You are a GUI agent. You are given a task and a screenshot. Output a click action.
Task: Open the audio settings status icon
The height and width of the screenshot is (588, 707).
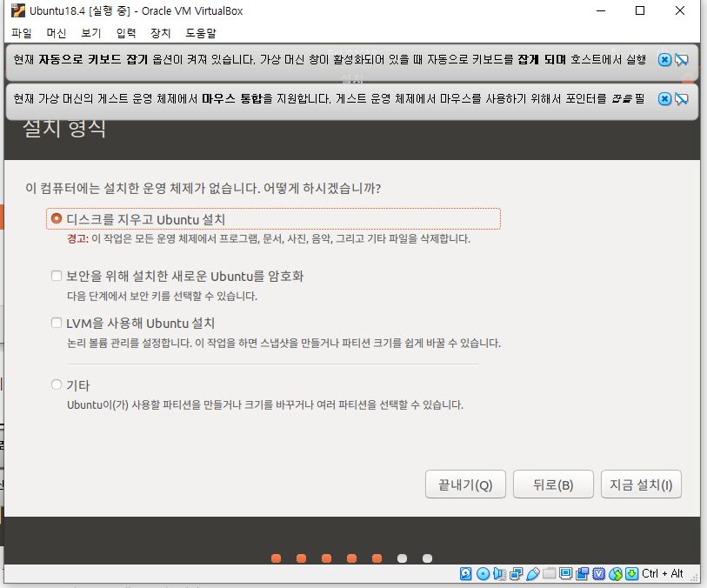[499, 573]
